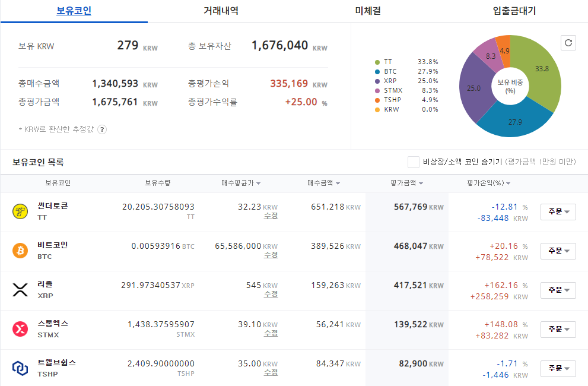Screen dimensions: 588x386
Task: Click the StormX STMX coin icon
Action: click(20, 329)
